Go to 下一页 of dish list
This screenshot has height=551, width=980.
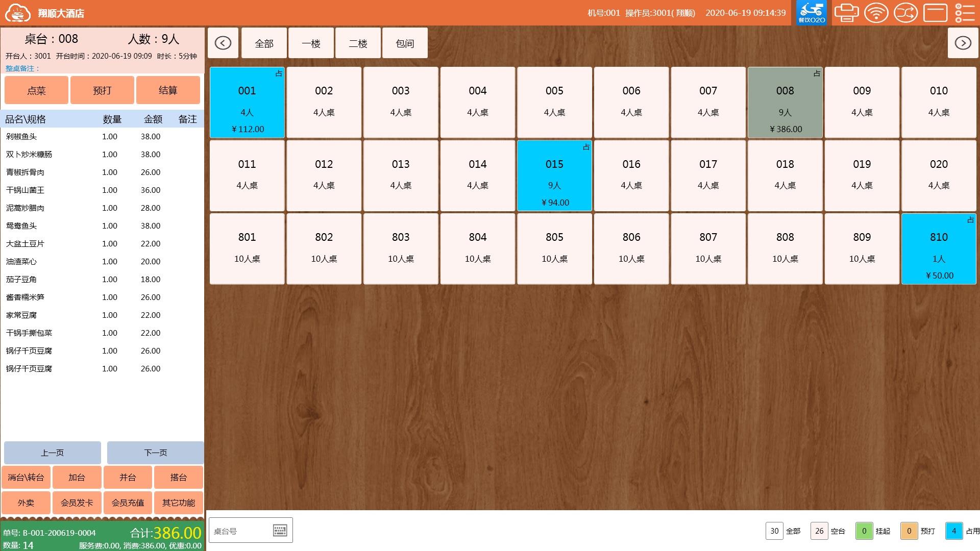click(x=156, y=453)
